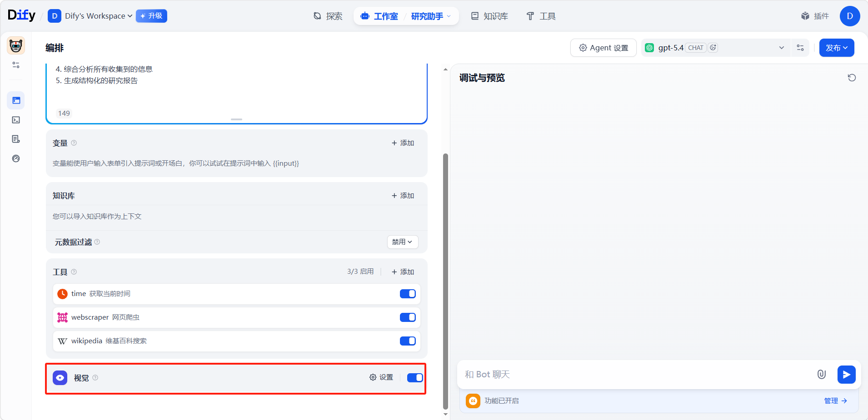Expand the 发布 publish dropdown button

[x=836, y=48]
